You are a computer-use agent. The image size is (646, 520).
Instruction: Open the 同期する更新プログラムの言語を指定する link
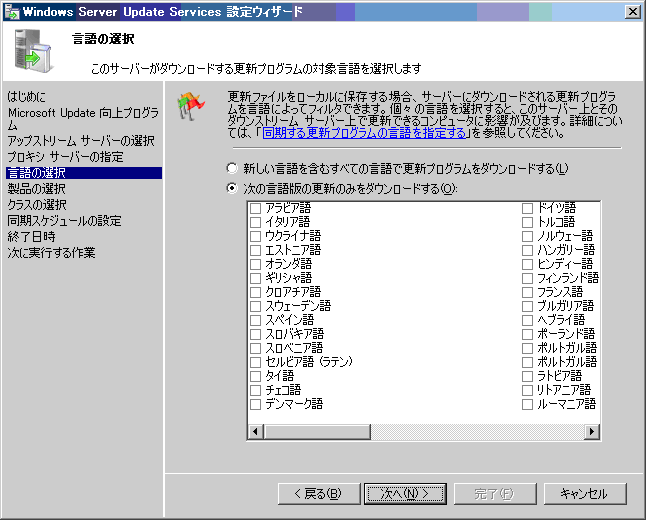(x=364, y=133)
